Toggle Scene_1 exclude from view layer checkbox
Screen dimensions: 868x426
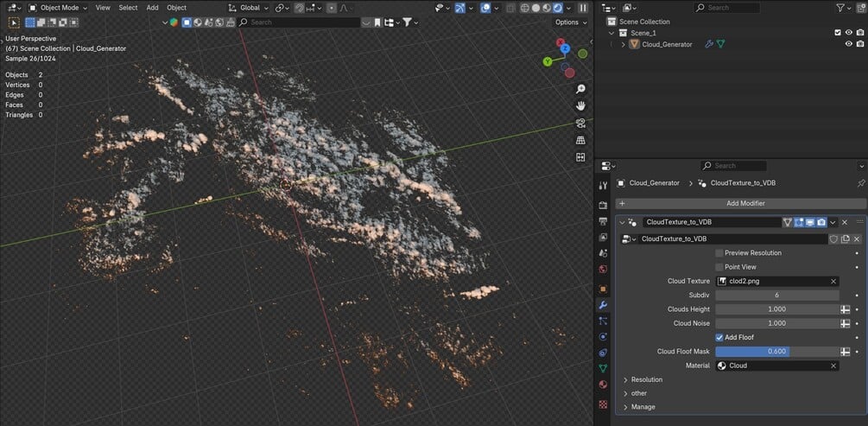pos(838,33)
